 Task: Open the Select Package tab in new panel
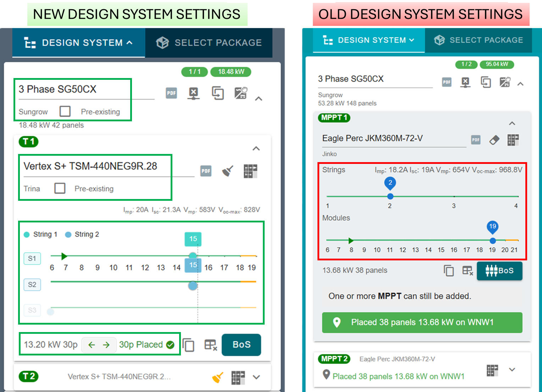coord(209,43)
